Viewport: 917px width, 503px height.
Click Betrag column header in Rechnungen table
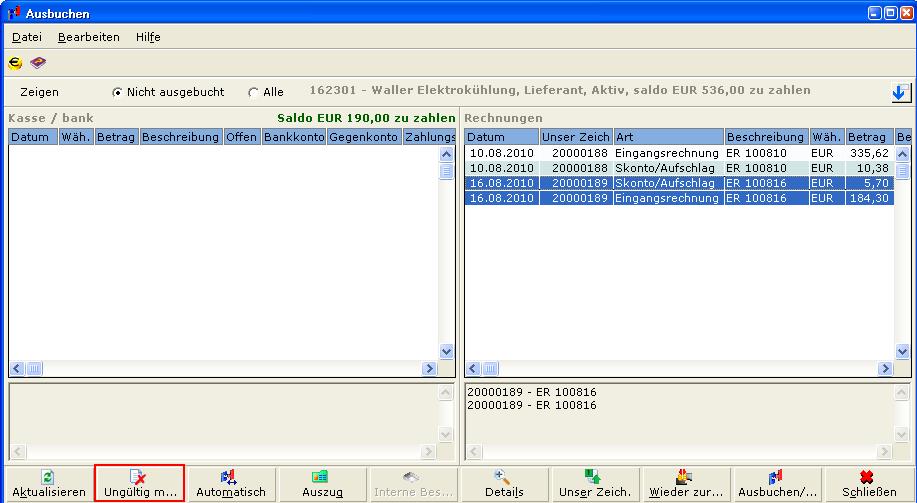870,137
